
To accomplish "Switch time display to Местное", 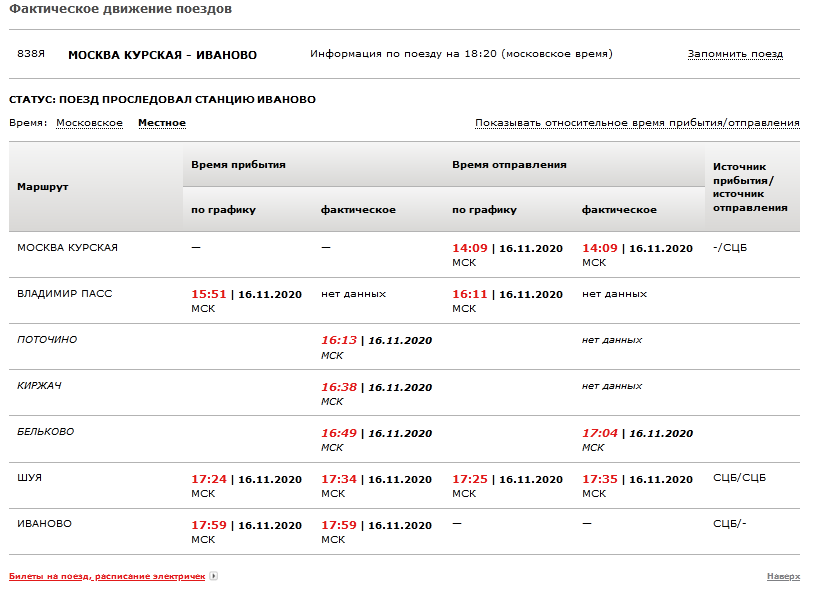I will (x=162, y=123).
